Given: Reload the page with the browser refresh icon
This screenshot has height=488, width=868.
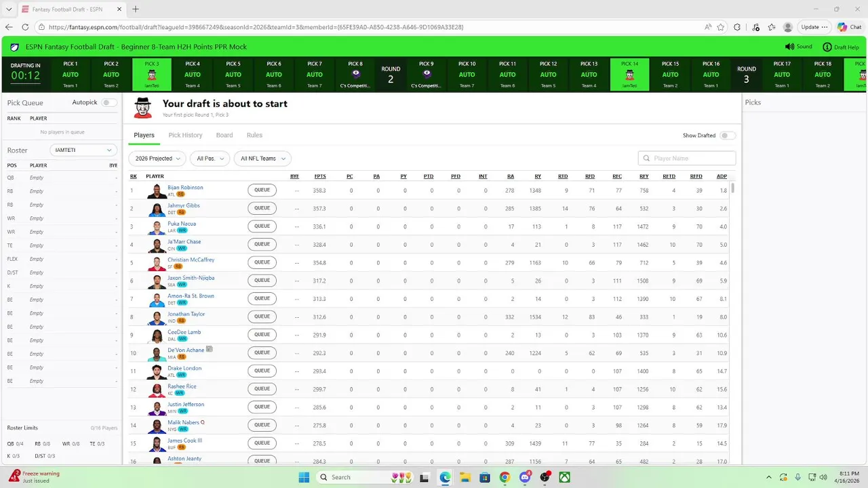Looking at the screenshot, I should pyautogui.click(x=25, y=27).
